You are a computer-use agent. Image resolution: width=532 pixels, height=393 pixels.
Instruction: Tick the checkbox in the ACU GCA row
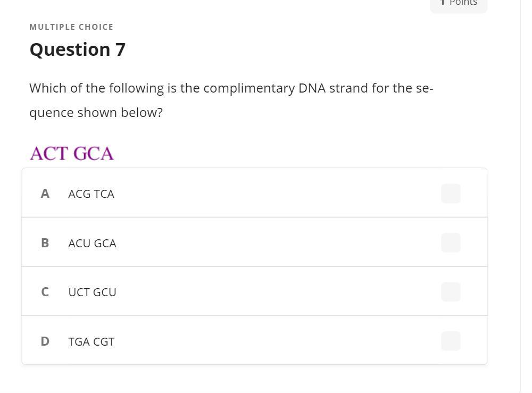pyautogui.click(x=451, y=243)
